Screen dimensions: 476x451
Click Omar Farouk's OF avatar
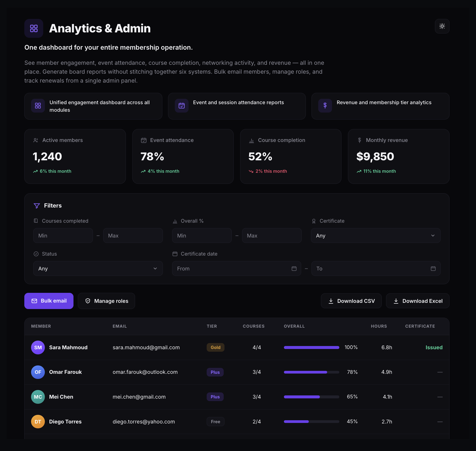point(38,372)
